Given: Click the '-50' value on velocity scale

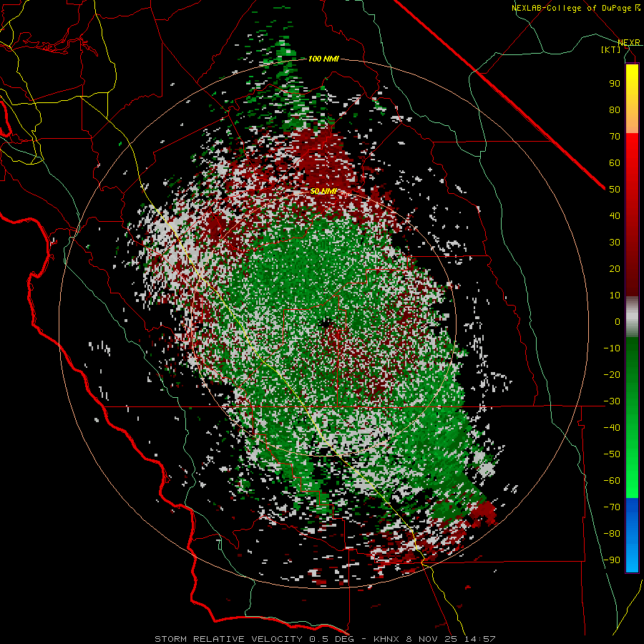Looking at the screenshot, I should click(x=612, y=454).
